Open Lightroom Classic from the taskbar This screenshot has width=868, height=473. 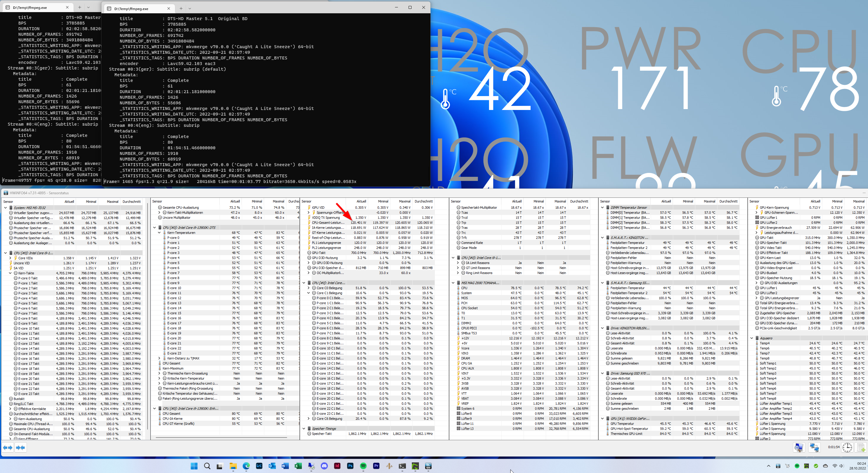point(259,466)
